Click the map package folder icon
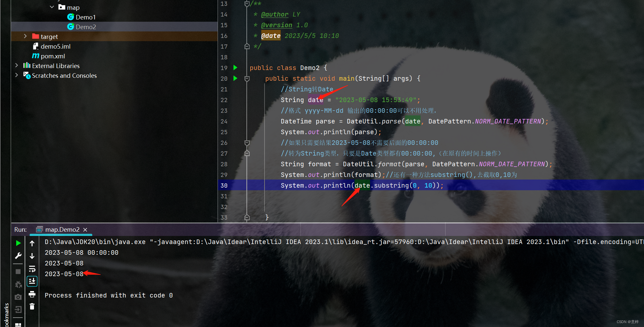Image resolution: width=644 pixels, height=327 pixels. point(62,7)
